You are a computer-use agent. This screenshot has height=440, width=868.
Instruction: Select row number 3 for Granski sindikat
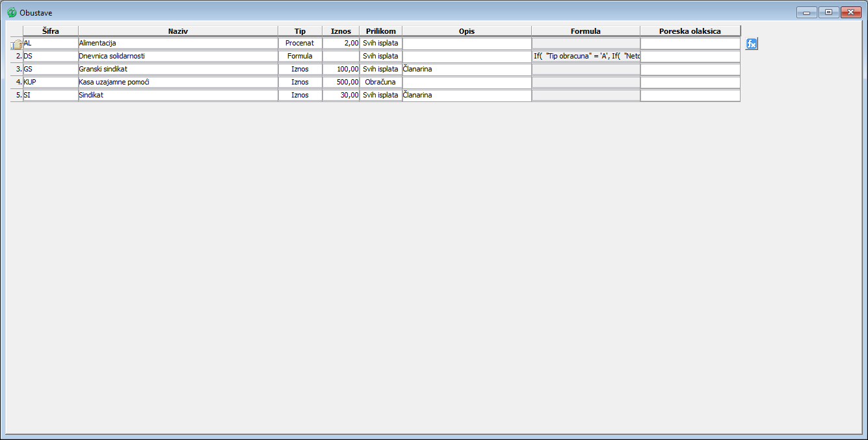click(18, 70)
